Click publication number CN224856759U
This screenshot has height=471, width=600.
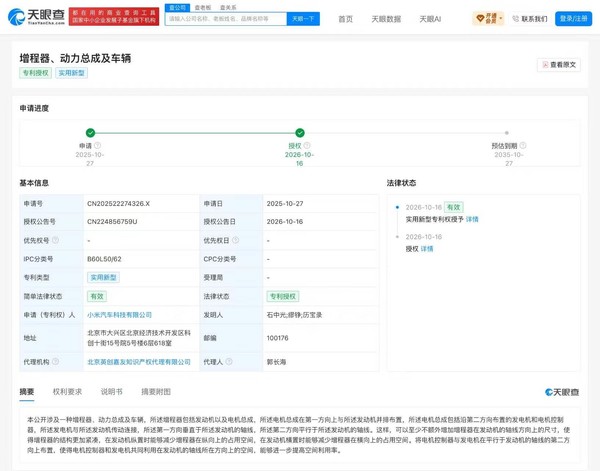click(x=112, y=222)
